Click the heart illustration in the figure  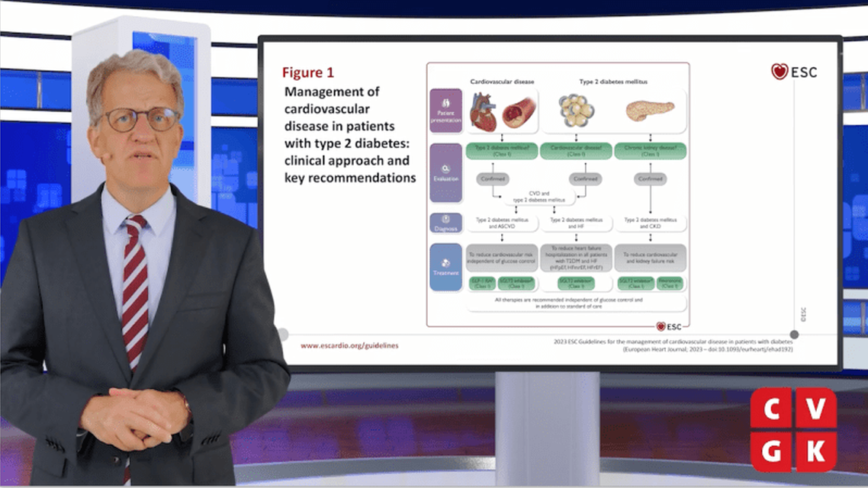[484, 112]
